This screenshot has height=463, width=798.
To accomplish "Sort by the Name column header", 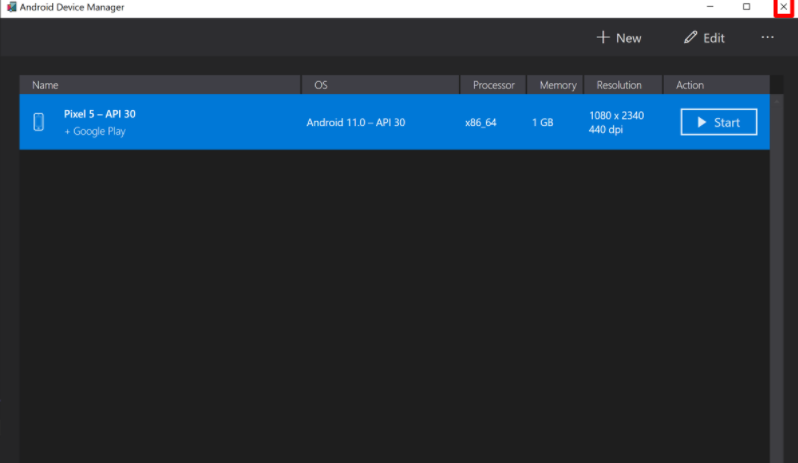I will [x=160, y=85].
